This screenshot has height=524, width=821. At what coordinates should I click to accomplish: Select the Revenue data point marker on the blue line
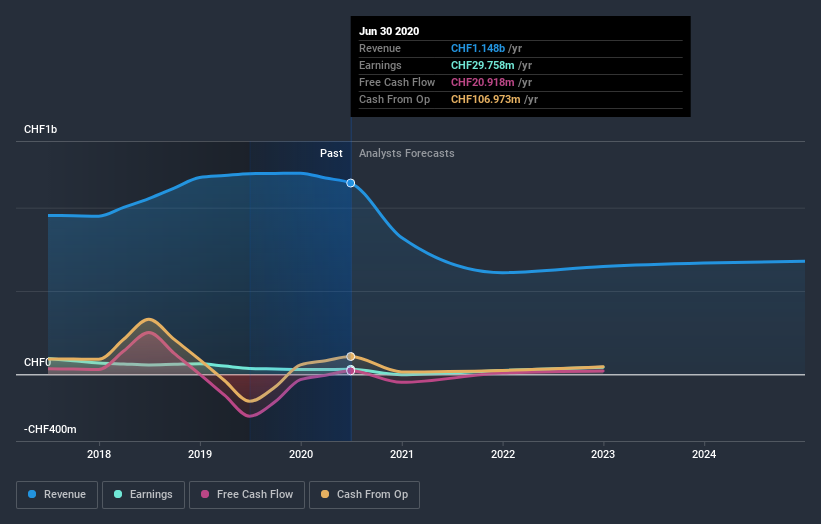pos(351,183)
